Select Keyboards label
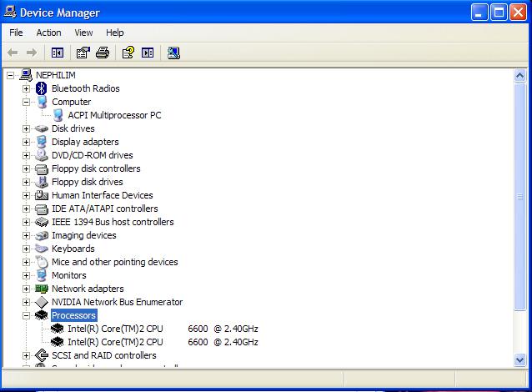The height and width of the screenshot is (392, 532). tap(73, 249)
